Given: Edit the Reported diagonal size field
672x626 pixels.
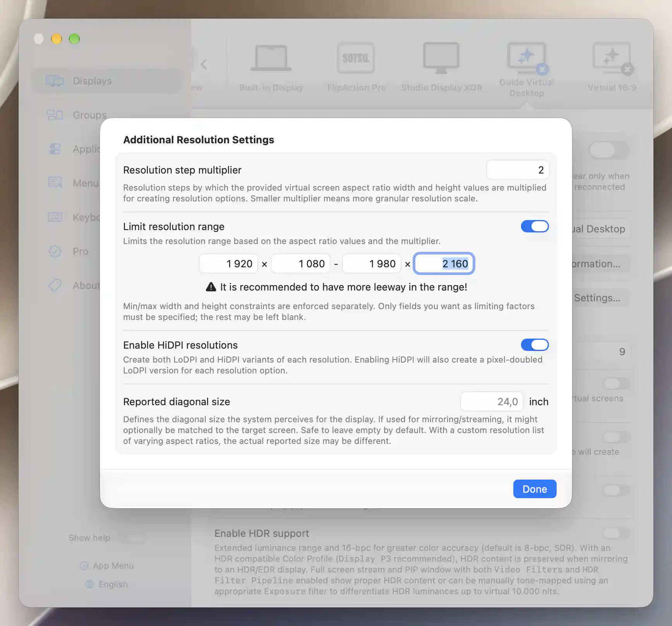Looking at the screenshot, I should tap(492, 401).
